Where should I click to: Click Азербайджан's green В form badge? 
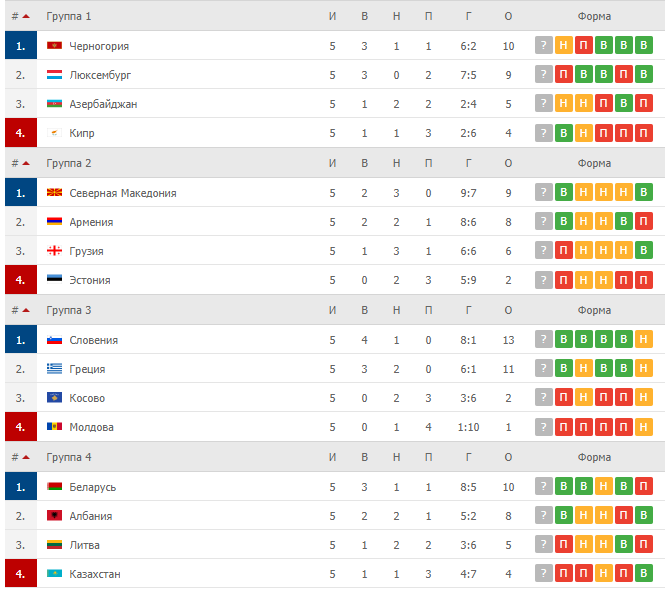[x=624, y=104]
